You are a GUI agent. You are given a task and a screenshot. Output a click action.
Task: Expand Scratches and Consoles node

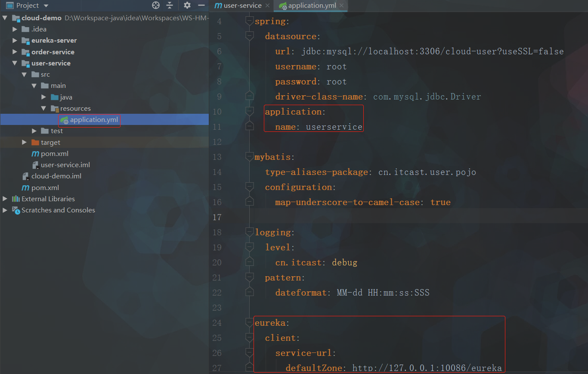pyautogui.click(x=5, y=210)
